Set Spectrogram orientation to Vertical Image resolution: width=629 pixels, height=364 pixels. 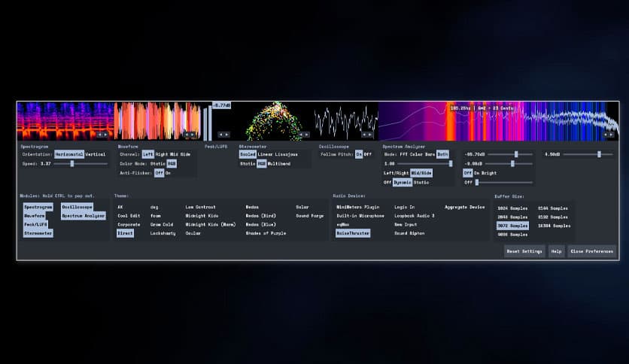pyautogui.click(x=96, y=153)
